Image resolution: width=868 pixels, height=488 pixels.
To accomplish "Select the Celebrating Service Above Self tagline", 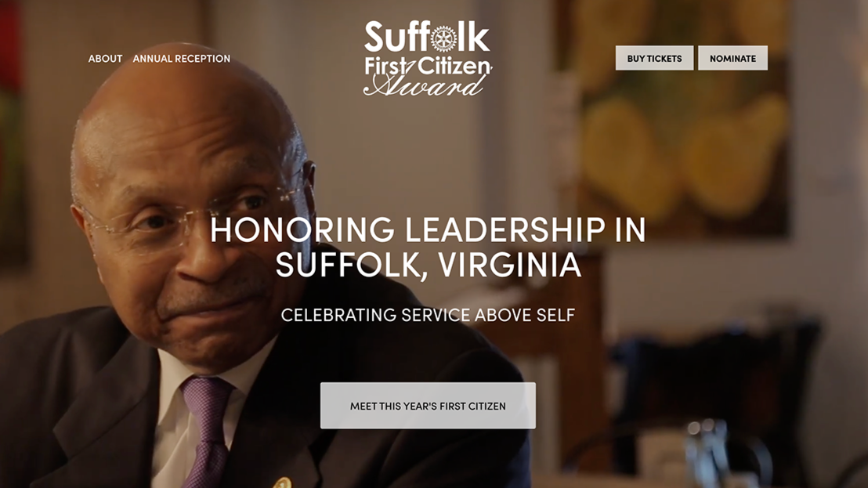I will pyautogui.click(x=428, y=315).
